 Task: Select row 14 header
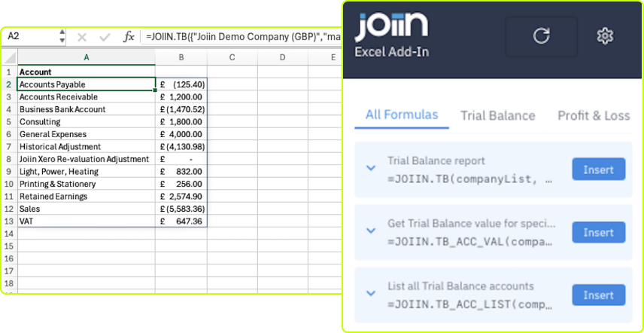point(10,234)
